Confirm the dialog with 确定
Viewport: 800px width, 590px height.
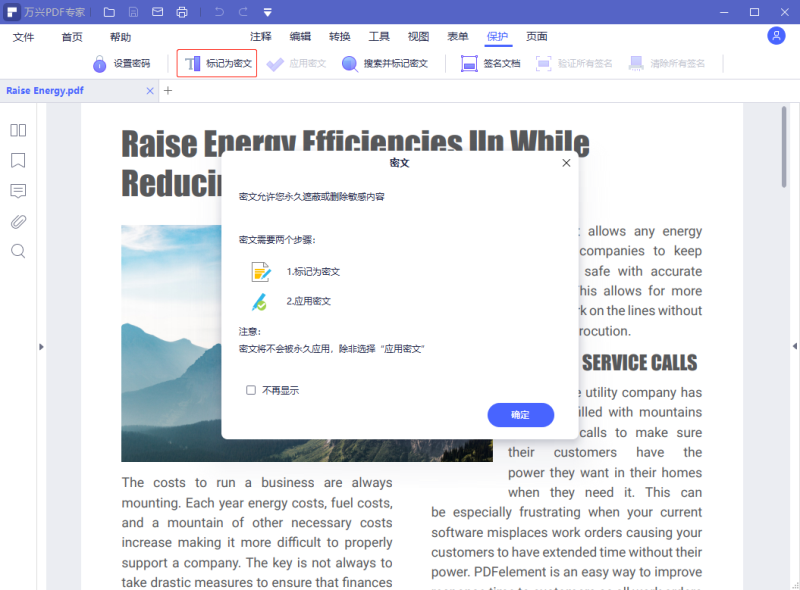point(520,415)
